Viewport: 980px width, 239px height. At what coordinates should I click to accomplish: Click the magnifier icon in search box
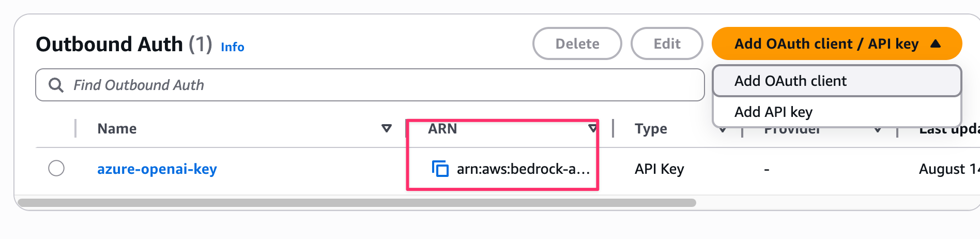click(56, 85)
